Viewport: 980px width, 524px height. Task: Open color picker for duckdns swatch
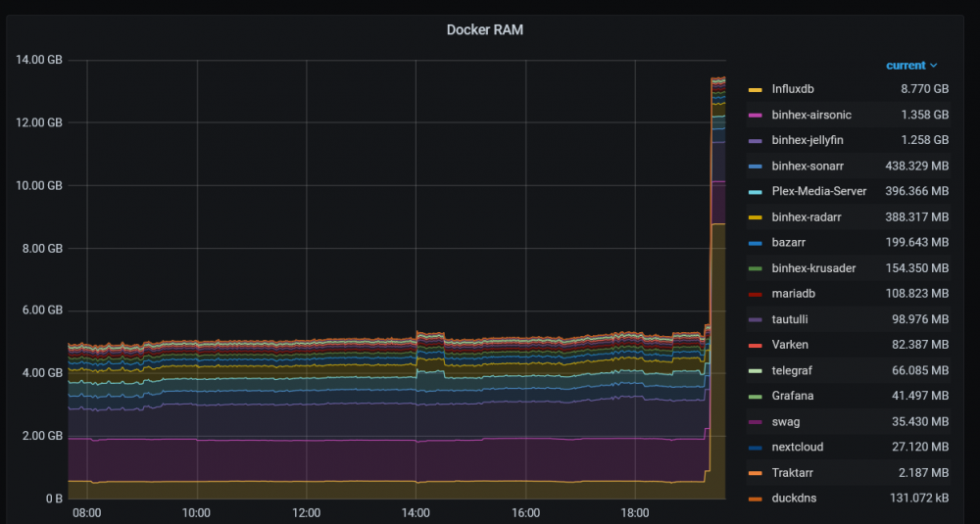[755, 499]
